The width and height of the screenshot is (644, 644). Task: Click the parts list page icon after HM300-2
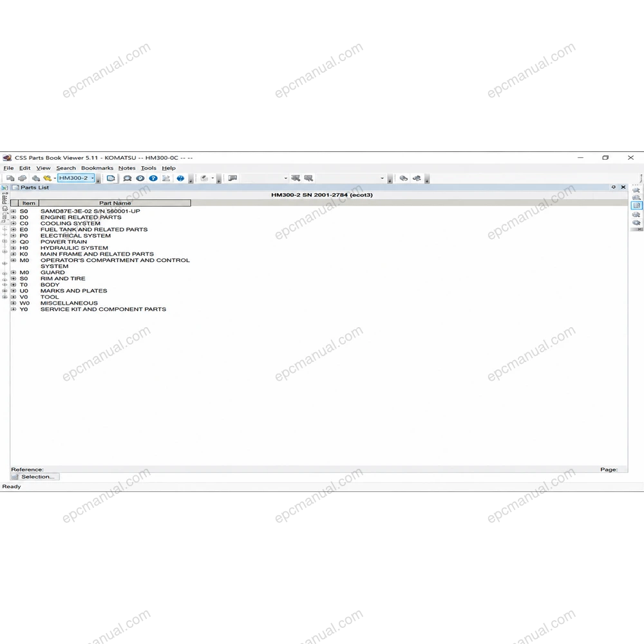point(111,178)
